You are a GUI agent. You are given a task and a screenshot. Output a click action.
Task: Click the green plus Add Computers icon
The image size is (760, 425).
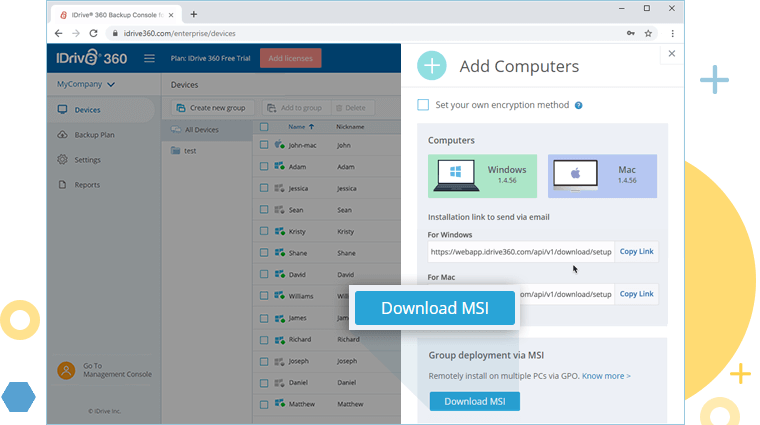(431, 65)
